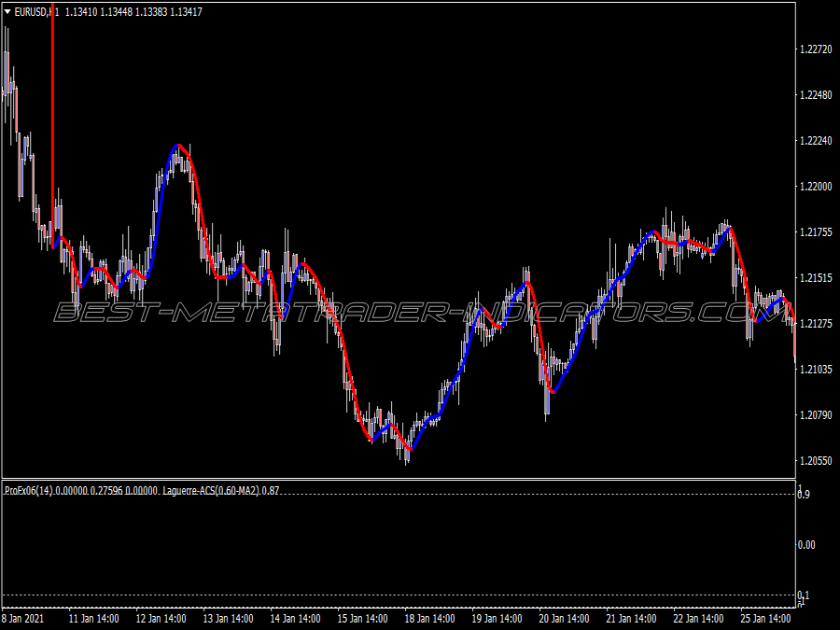Click the 18 Jan 14:00 time label

(x=429, y=619)
